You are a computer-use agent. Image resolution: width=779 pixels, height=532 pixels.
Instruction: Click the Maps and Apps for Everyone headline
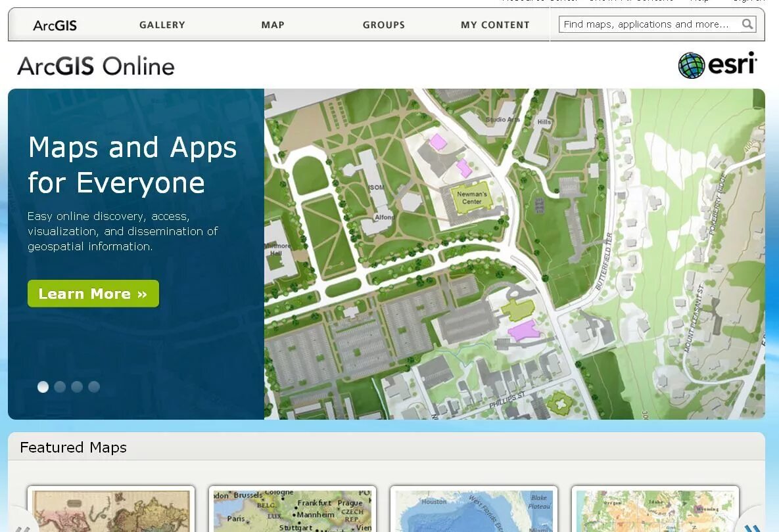(x=132, y=165)
